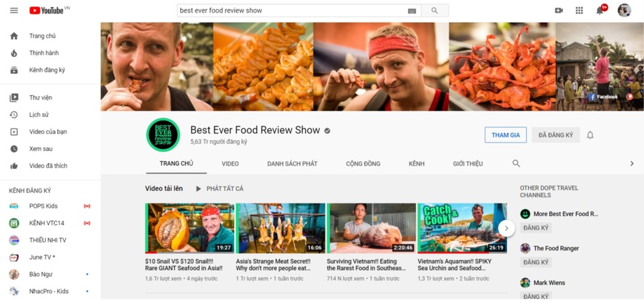Image resolution: width=644 pixels, height=301 pixels.
Task: Subscribe to More Best Ever Food channel
Action: click(535, 228)
